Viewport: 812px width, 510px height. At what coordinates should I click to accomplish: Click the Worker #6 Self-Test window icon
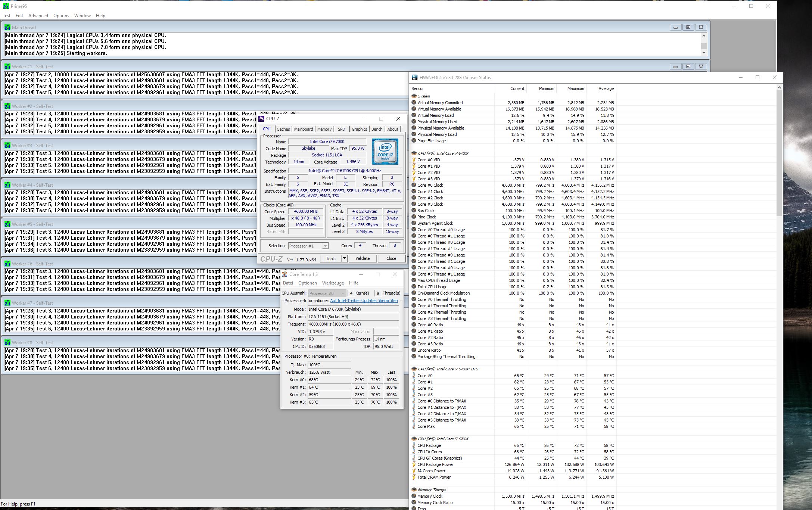pos(7,264)
